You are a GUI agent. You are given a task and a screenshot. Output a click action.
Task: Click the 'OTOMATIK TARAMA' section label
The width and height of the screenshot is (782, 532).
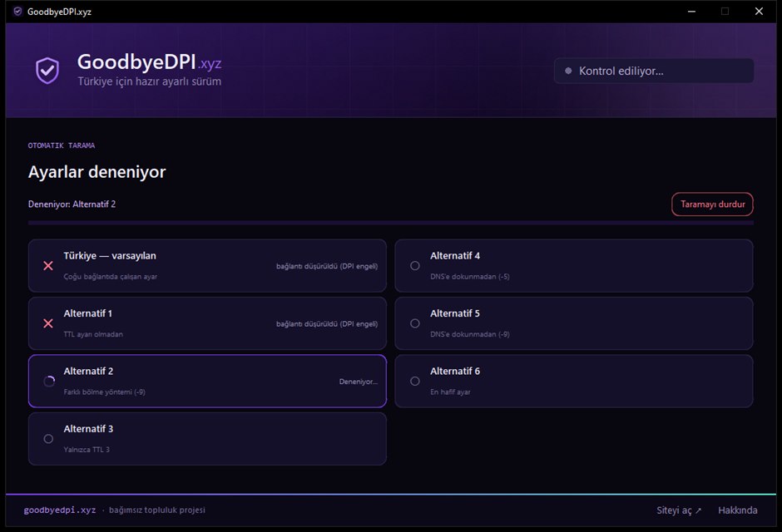click(x=62, y=145)
